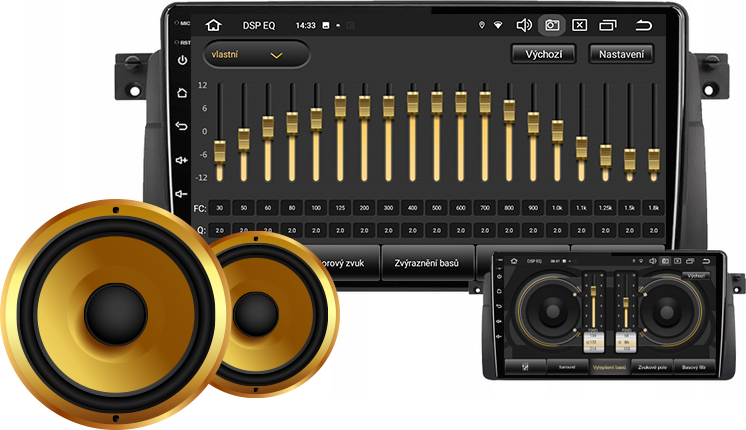Tap the home icon in the top bar
Screen dimensions: 746x430
214,25
